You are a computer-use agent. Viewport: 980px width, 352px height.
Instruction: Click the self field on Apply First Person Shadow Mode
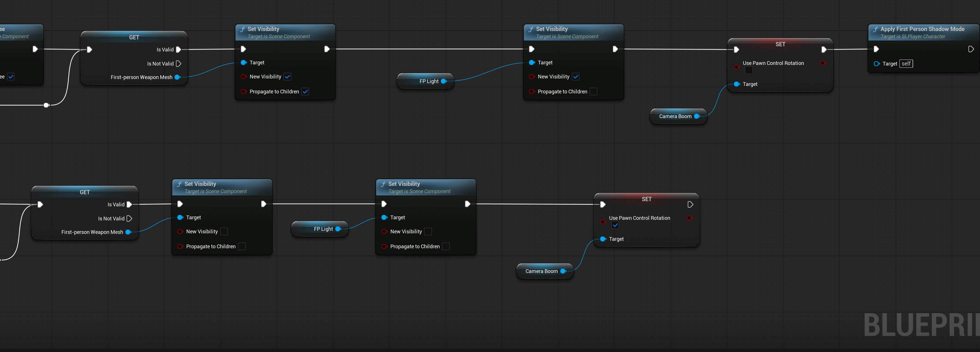(906, 64)
